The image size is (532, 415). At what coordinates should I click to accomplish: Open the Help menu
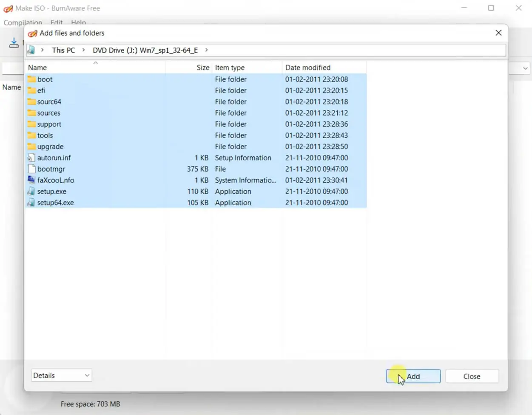tap(79, 23)
